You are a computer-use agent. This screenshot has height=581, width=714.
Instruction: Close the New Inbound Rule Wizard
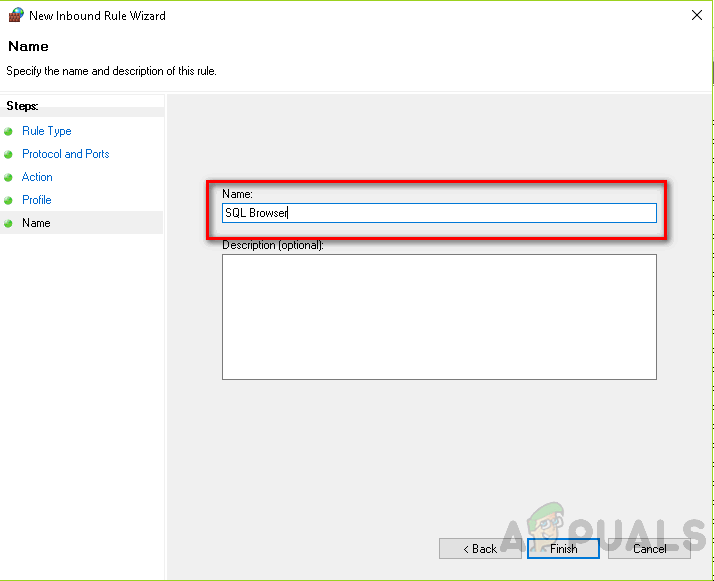[x=696, y=15]
